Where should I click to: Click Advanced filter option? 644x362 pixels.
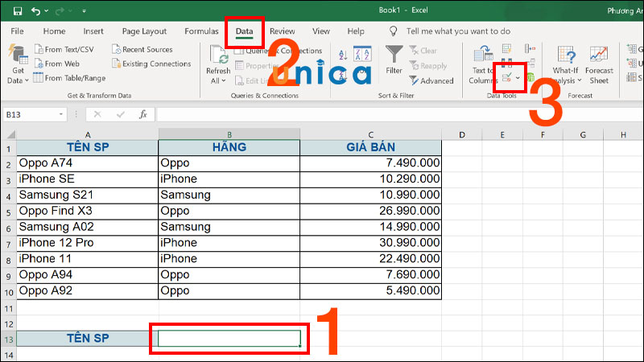(x=431, y=81)
